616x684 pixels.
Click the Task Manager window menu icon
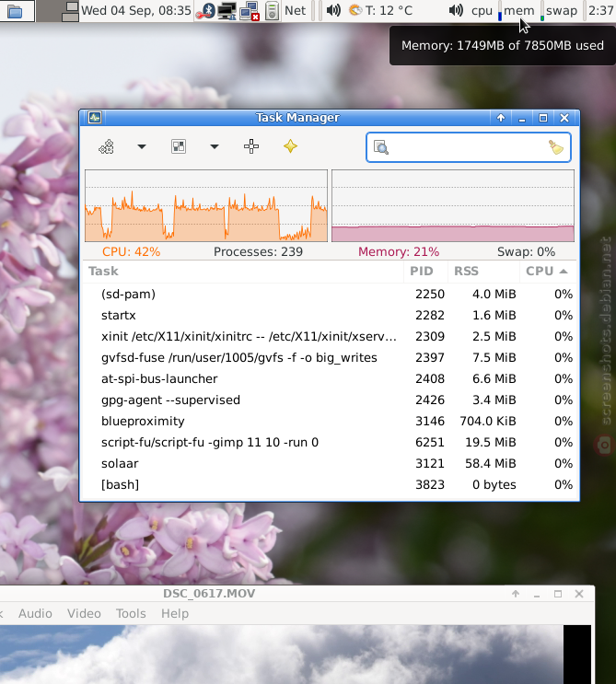click(x=95, y=117)
